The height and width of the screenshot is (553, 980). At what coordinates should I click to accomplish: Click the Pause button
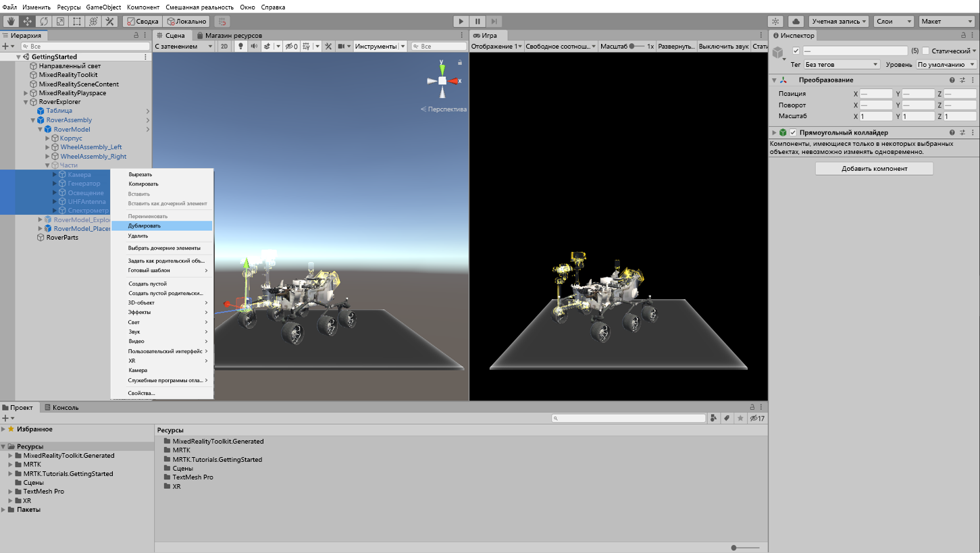pos(478,22)
